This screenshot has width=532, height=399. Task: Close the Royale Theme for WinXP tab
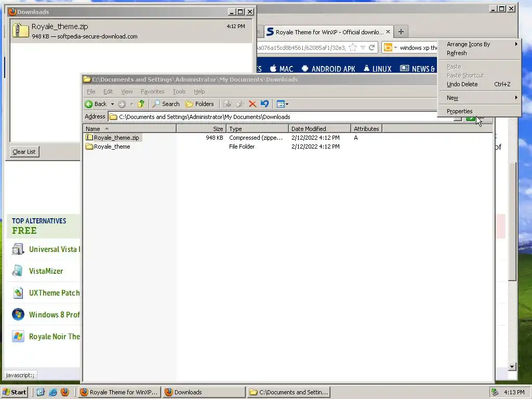(x=388, y=32)
